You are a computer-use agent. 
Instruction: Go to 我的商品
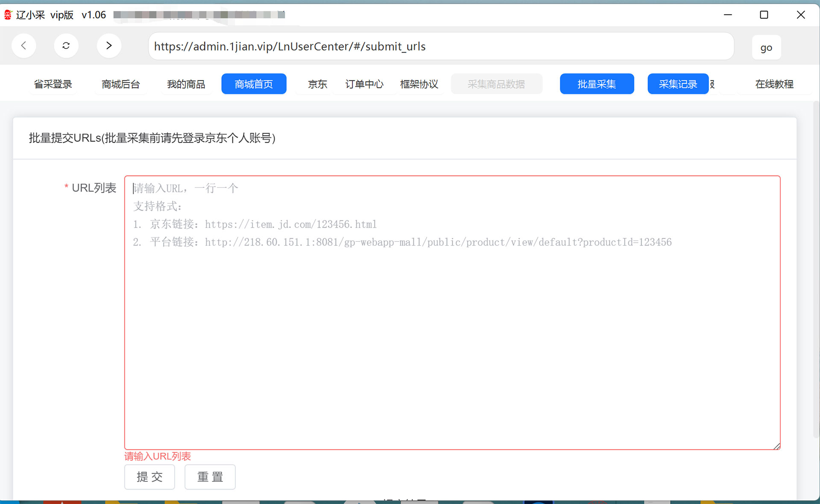click(186, 84)
